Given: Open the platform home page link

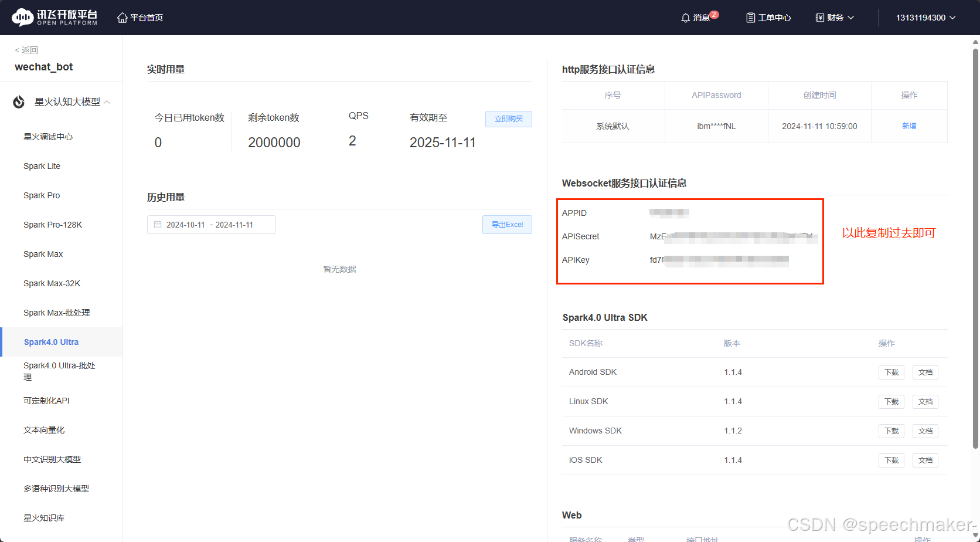Looking at the screenshot, I should tap(140, 18).
